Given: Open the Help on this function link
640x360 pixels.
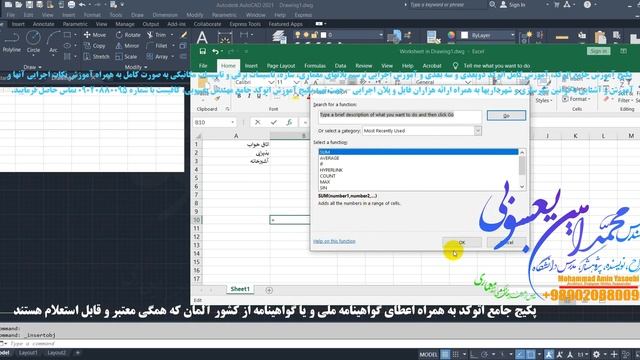Looking at the screenshot, I should tap(334, 241).
